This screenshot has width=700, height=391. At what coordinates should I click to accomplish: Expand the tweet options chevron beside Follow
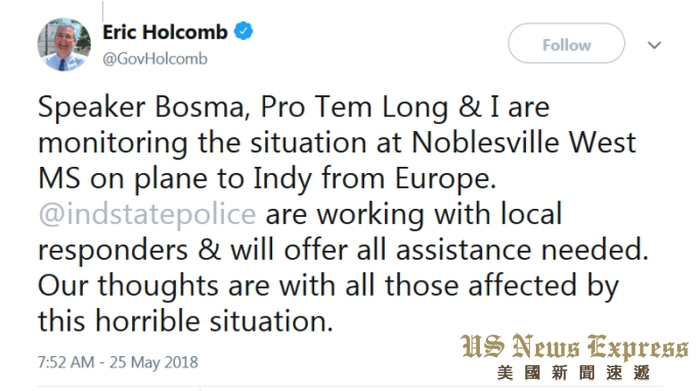pos(654,45)
